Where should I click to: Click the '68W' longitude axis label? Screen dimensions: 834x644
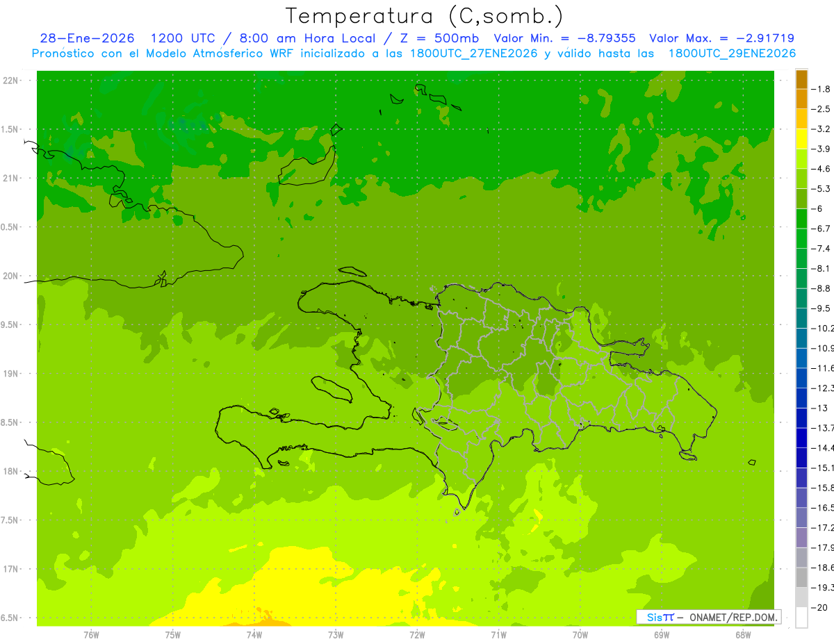(743, 634)
